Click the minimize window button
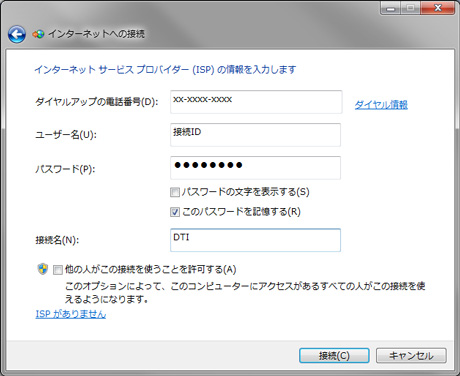The image size is (460, 376). pos(390,8)
